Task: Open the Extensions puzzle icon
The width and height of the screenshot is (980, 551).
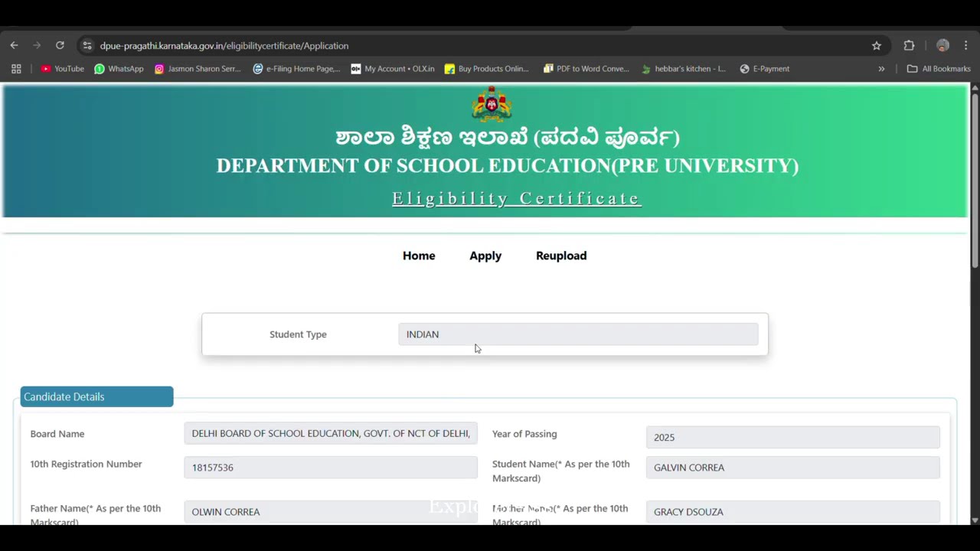Action: click(909, 46)
